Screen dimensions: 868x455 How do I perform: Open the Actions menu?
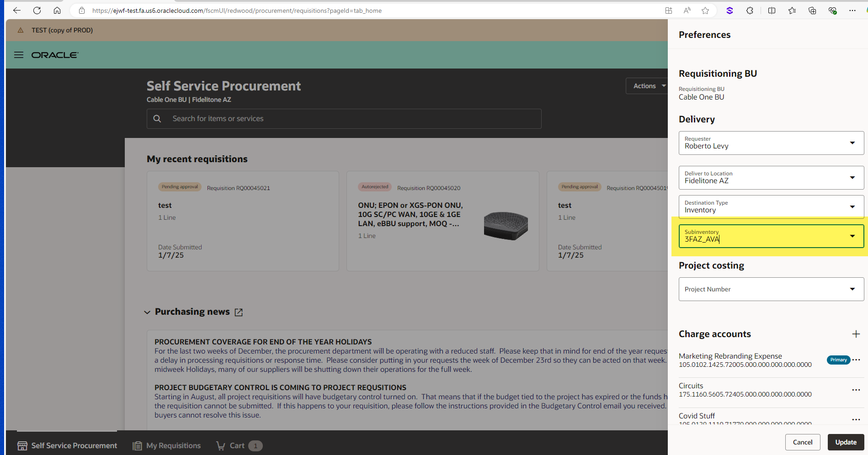pos(647,85)
